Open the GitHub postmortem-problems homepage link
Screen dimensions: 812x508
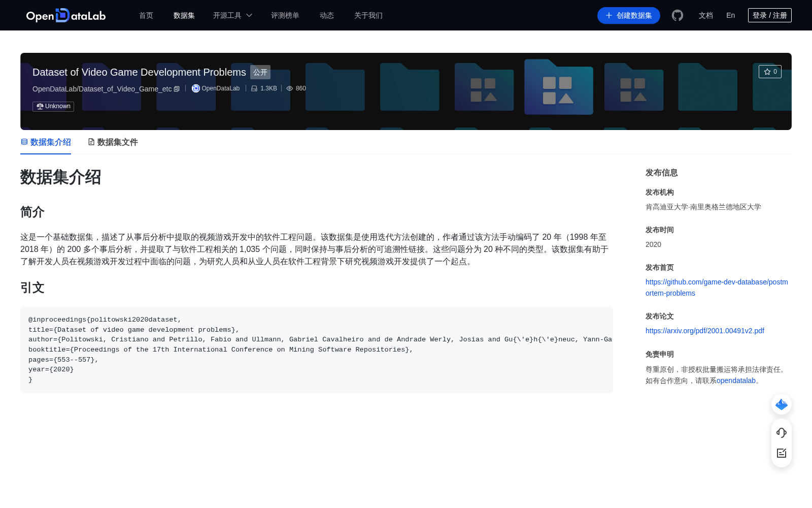click(x=717, y=288)
